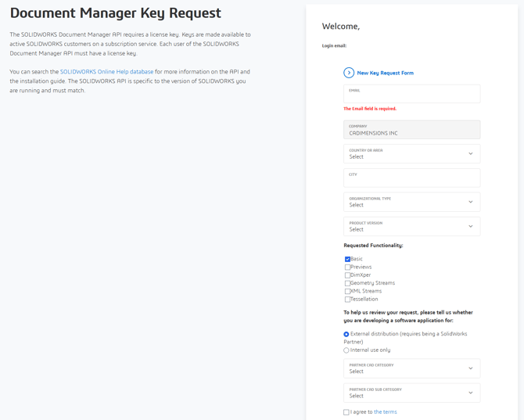Open the Partner CAD Category dropdown
524x420 pixels.
[x=411, y=368]
